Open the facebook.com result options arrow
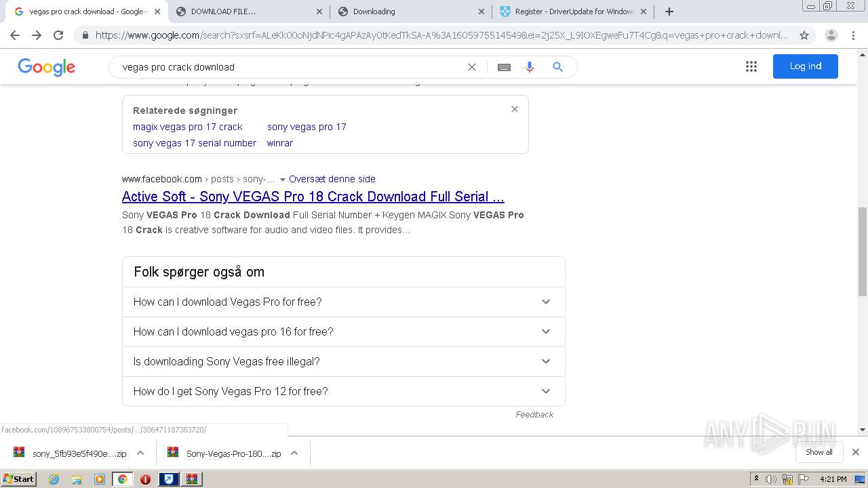868x488 pixels. point(283,180)
